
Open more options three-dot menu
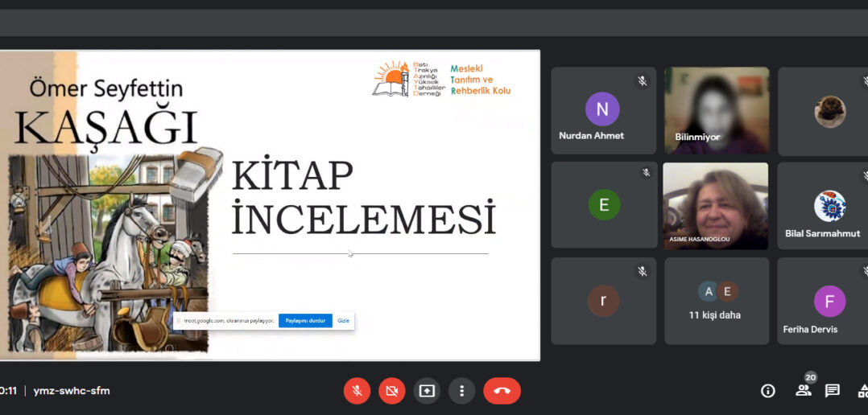pyautogui.click(x=461, y=391)
